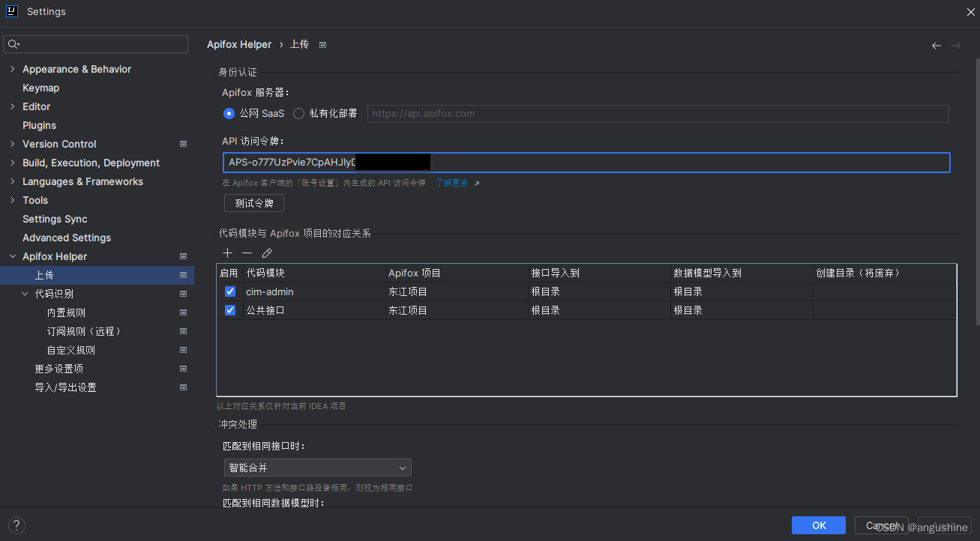Screen dimensions: 980x541
Task: Click the add mapping plus icon
Action: [228, 253]
